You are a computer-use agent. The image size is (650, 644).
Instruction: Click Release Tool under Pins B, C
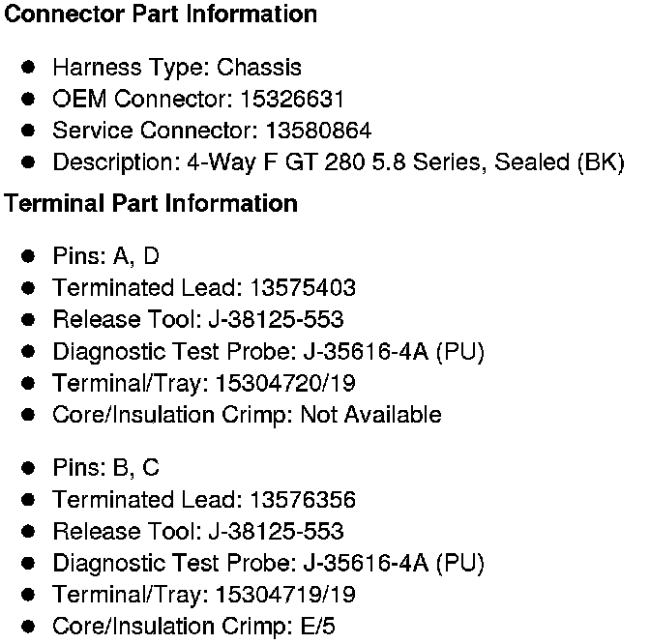coord(198,532)
